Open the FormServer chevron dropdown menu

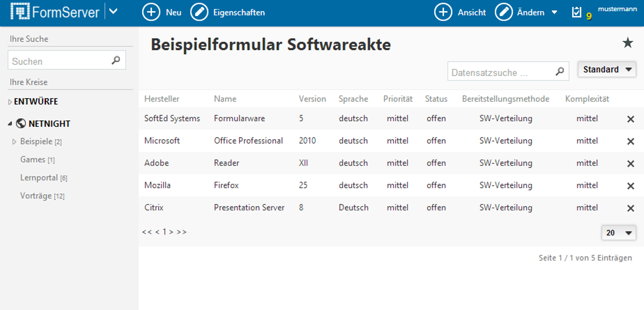tap(114, 11)
